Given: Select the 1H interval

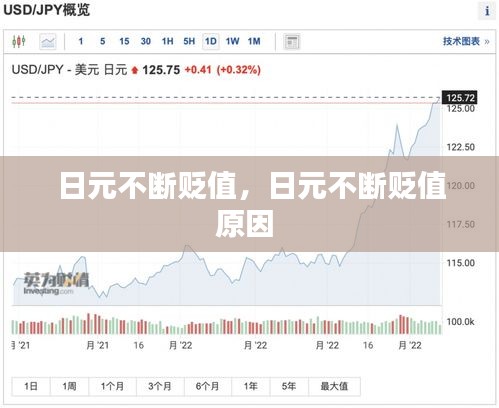Looking at the screenshot, I should coord(167,41).
